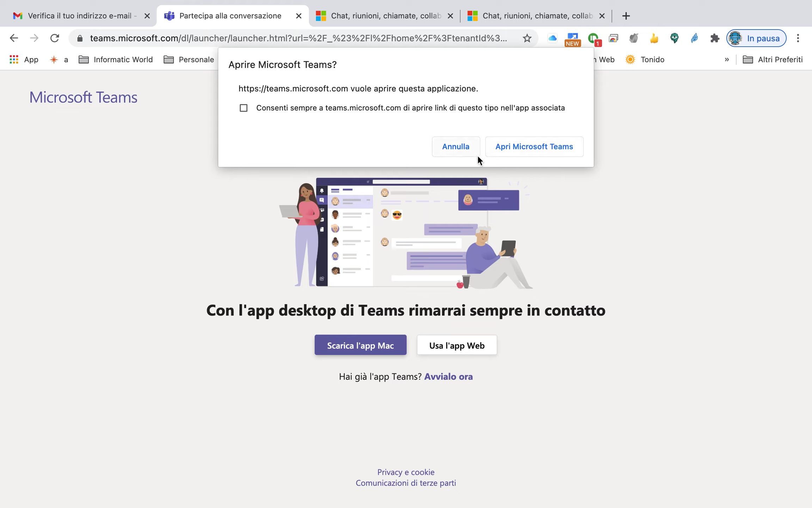Open the Personale bookmark folder
The width and height of the screenshot is (812, 508).
click(x=189, y=60)
